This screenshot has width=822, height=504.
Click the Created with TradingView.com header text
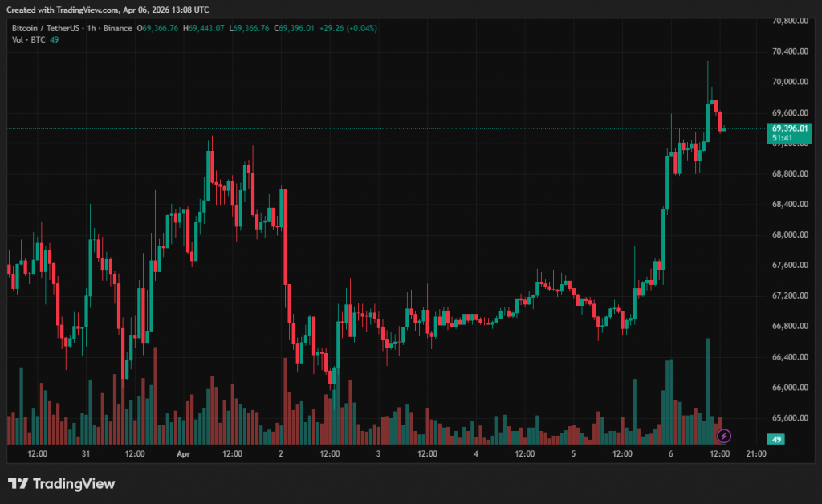pos(108,10)
